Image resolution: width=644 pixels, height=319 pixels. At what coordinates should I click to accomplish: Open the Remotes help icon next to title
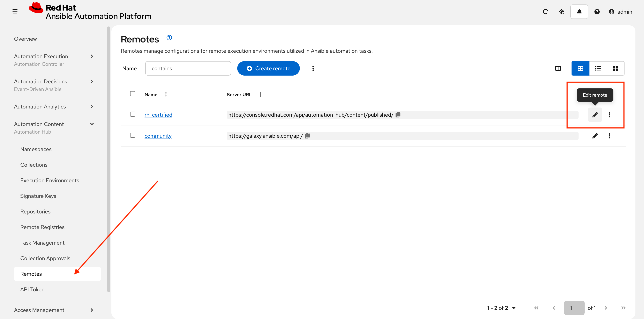coord(169,38)
